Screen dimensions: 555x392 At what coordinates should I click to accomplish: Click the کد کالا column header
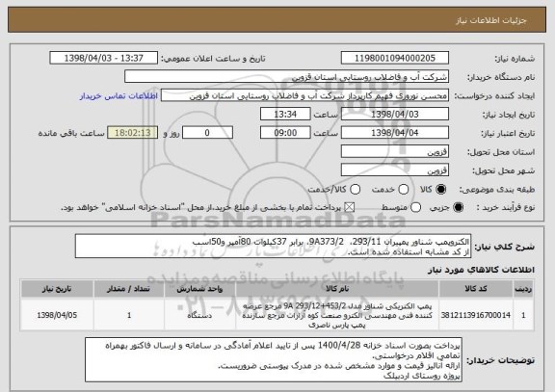[476, 289]
